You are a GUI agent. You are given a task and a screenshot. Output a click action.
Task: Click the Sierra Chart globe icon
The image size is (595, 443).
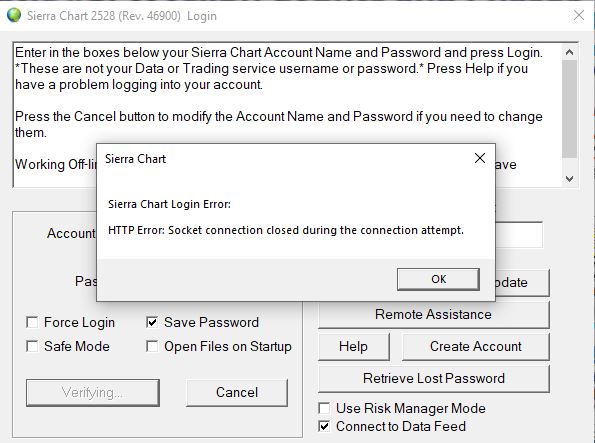[14, 15]
